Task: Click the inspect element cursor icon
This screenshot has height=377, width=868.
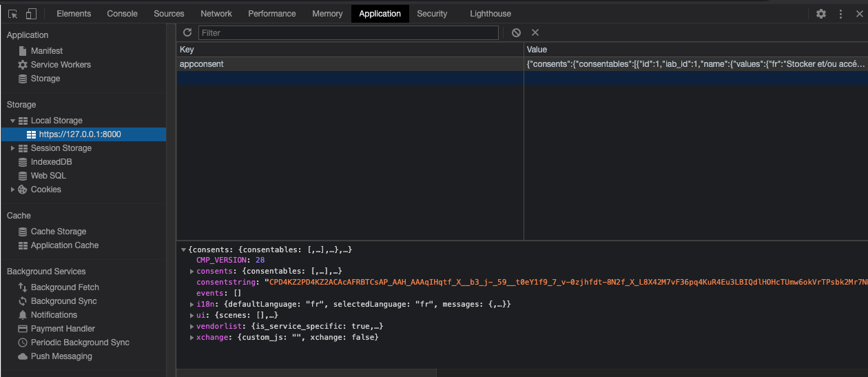Action: [x=12, y=14]
